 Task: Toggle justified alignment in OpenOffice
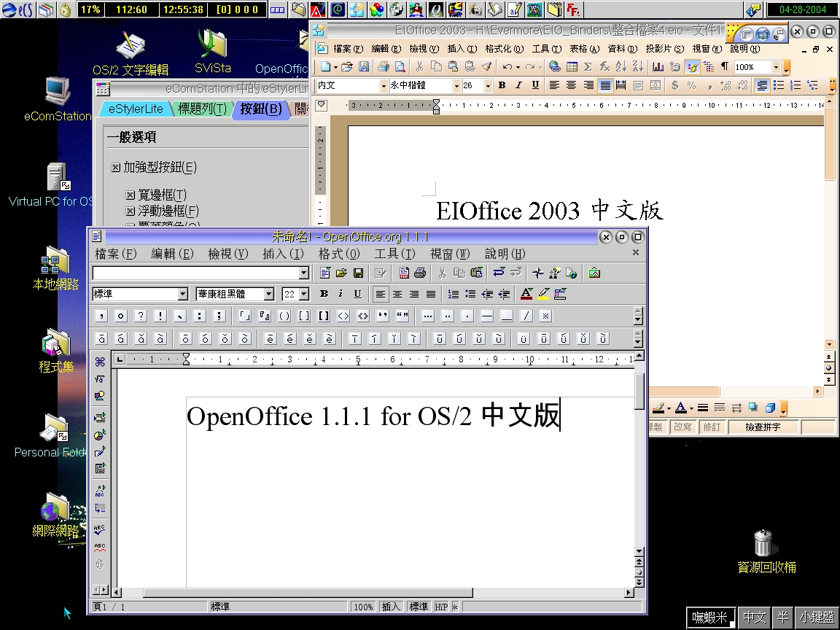pos(431,294)
